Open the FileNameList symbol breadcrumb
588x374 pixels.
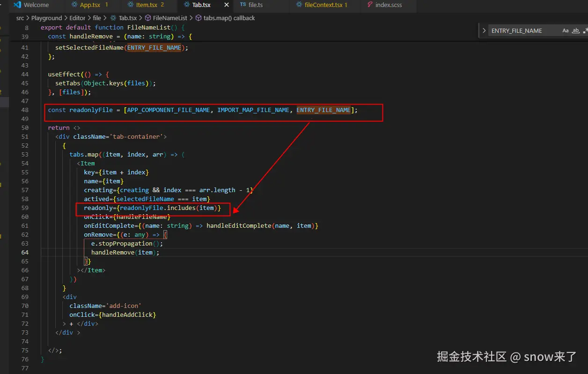click(x=170, y=18)
